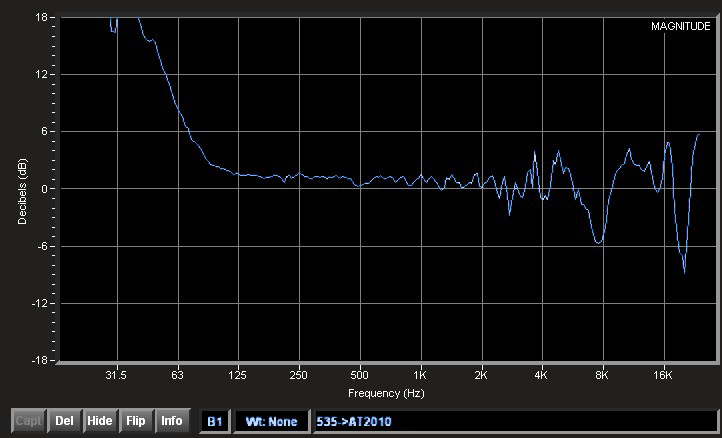722x438 pixels.
Task: Click the 250 frequency axis label
Action: coord(298,375)
